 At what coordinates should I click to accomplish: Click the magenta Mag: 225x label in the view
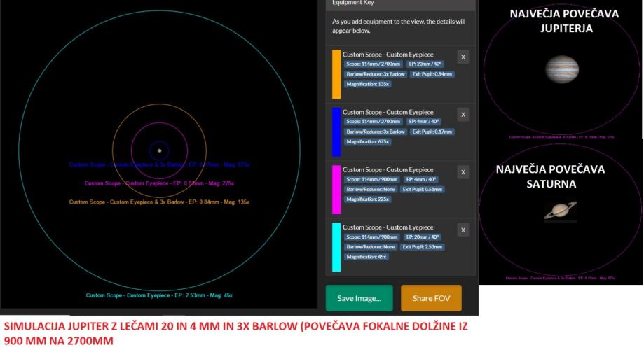pyautogui.click(x=158, y=183)
